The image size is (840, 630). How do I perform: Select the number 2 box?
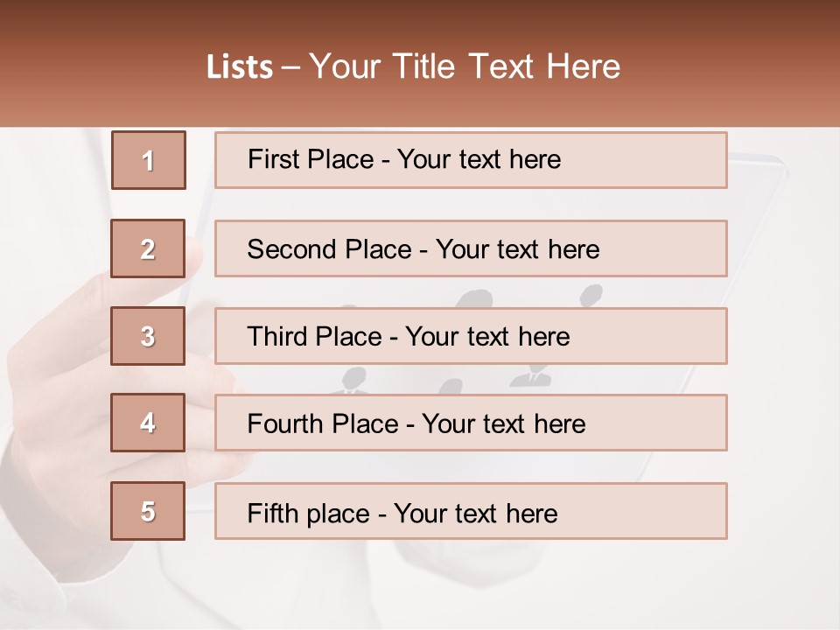(x=148, y=248)
